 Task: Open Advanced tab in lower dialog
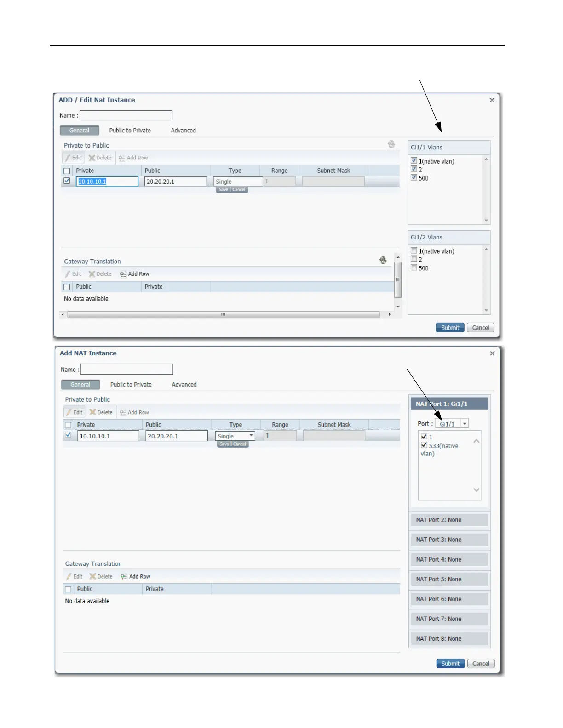pyautogui.click(x=184, y=385)
